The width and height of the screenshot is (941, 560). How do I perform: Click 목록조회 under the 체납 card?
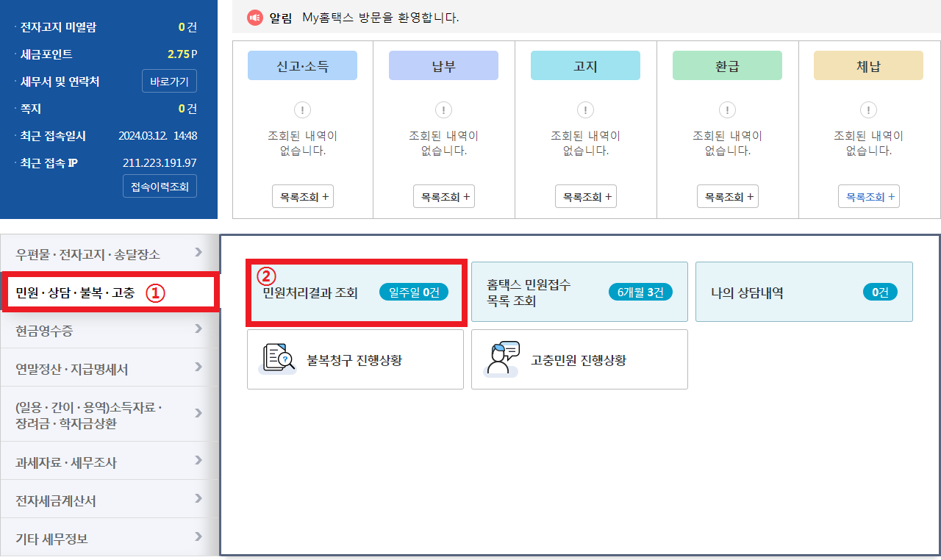click(x=868, y=196)
